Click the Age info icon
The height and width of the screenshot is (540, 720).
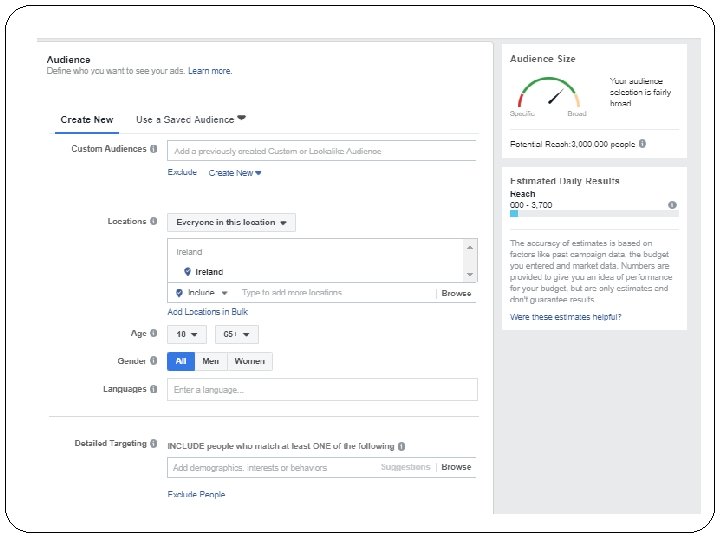click(154, 334)
